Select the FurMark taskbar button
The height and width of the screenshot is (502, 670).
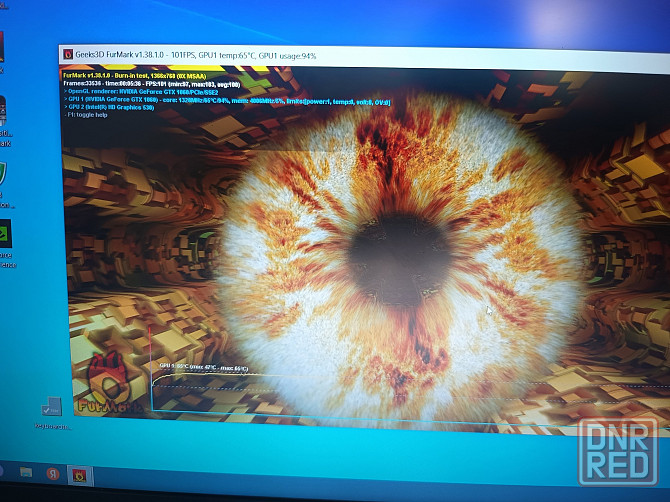click(80, 476)
